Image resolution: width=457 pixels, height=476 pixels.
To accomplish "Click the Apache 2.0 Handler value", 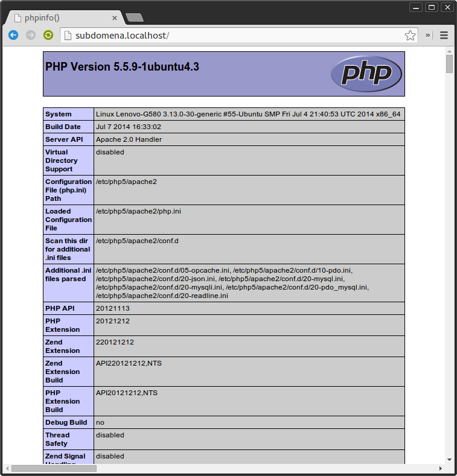I will (x=129, y=139).
